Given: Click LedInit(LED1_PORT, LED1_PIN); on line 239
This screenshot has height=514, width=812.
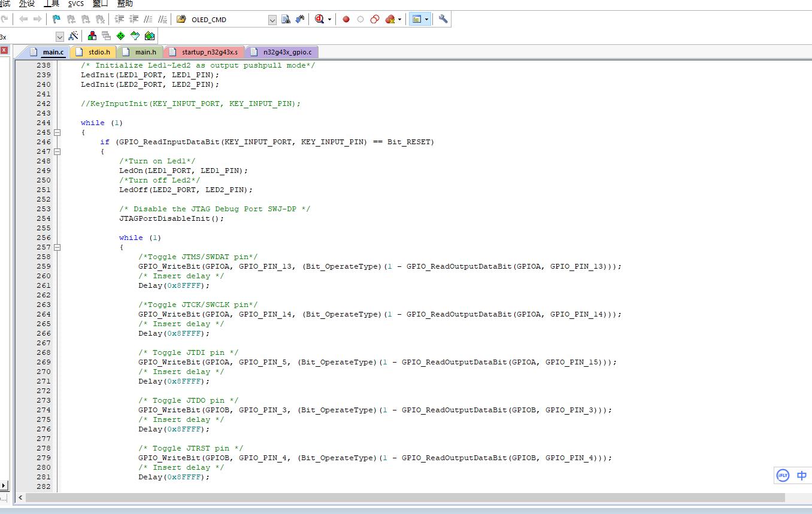Looking at the screenshot, I should (x=150, y=75).
